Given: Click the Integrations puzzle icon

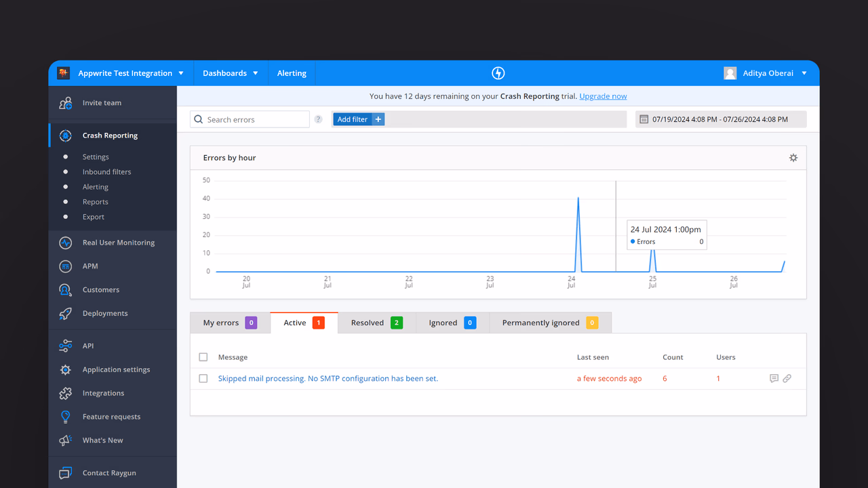Looking at the screenshot, I should (65, 393).
